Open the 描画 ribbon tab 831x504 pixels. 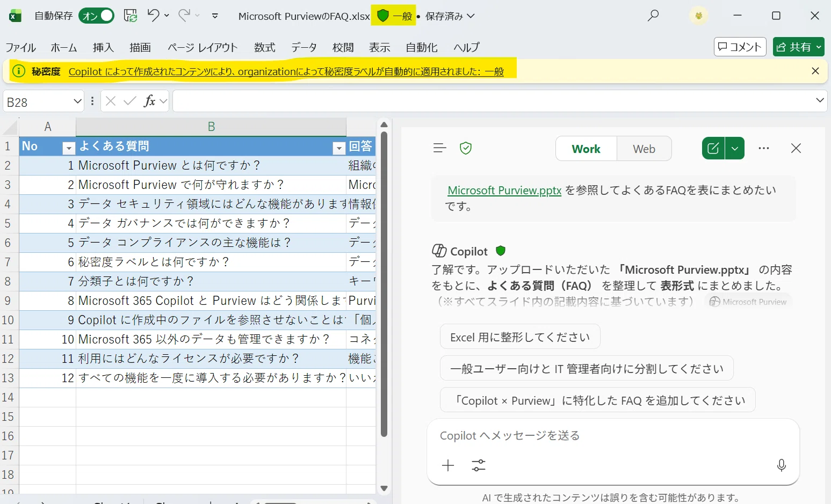click(x=140, y=47)
